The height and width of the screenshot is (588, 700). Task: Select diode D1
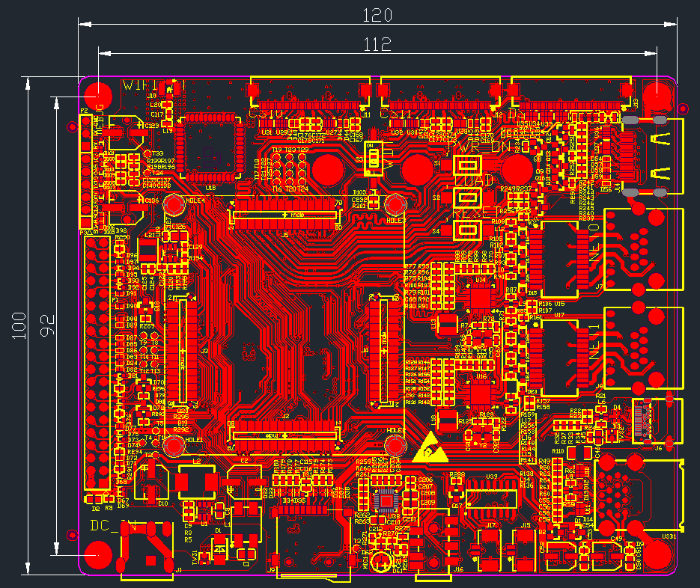(219, 549)
